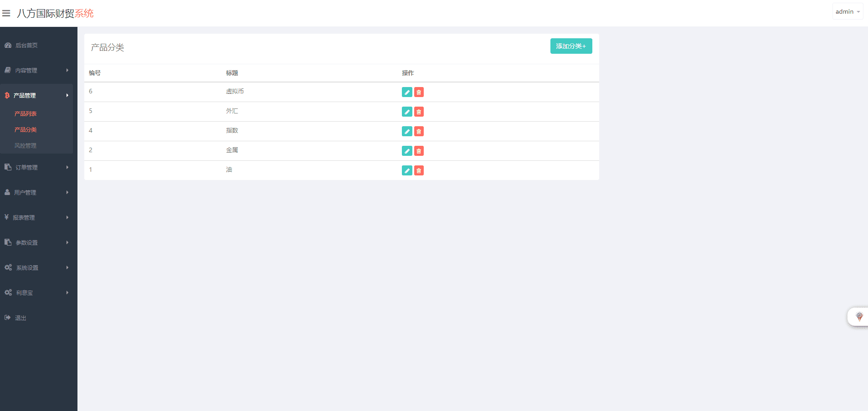Edit the 指数 category row
868x411 pixels.
(407, 131)
